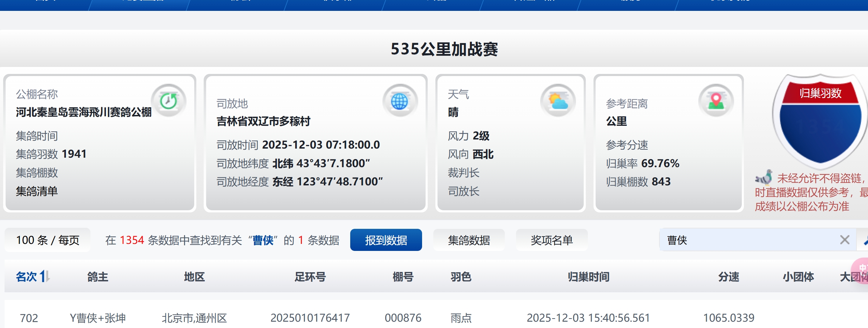868x328 pixels.
Task: Click the clock icon in loft card
Action: pos(169,102)
